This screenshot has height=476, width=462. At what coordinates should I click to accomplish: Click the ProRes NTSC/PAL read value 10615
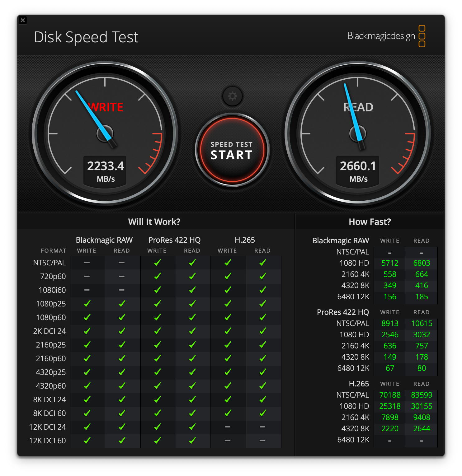(x=422, y=324)
